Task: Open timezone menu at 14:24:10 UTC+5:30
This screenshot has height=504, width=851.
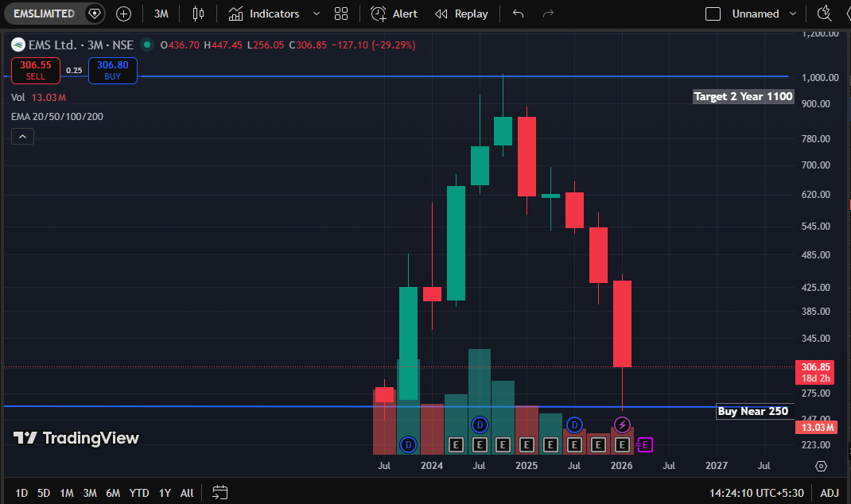Action: click(x=756, y=493)
